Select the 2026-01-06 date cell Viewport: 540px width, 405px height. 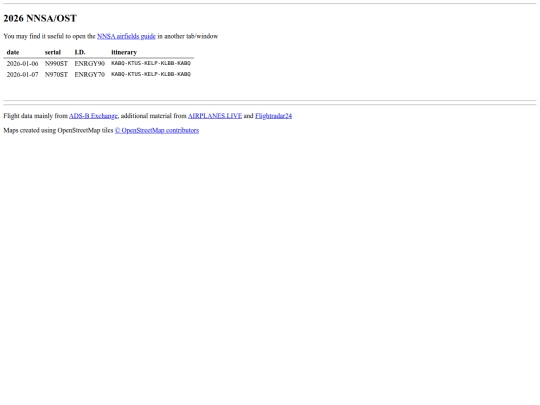pos(22,64)
